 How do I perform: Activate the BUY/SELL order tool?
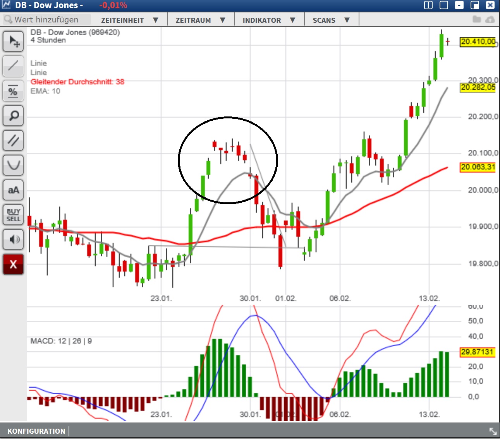click(x=13, y=215)
